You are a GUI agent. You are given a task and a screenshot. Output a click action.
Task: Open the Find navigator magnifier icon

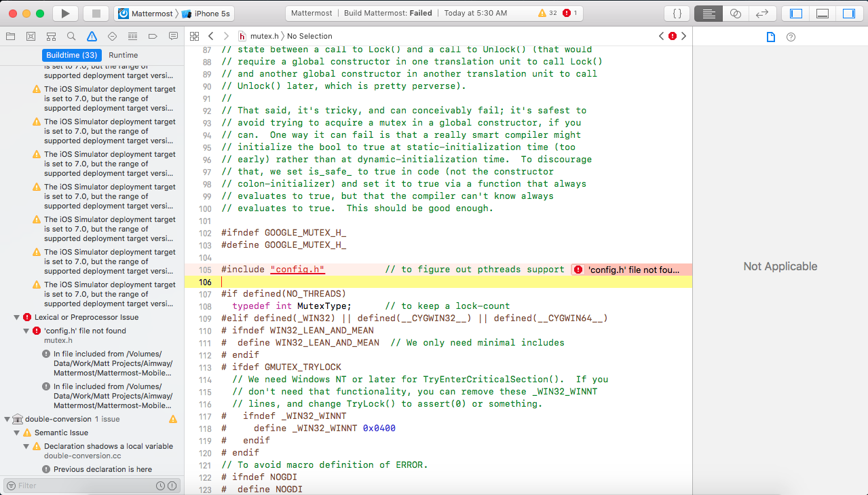point(71,35)
